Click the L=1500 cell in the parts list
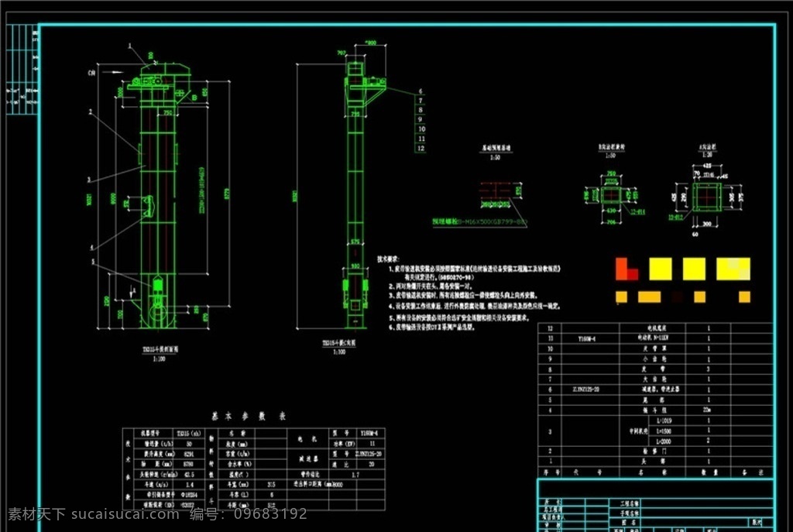The image size is (793, 532). point(664,431)
